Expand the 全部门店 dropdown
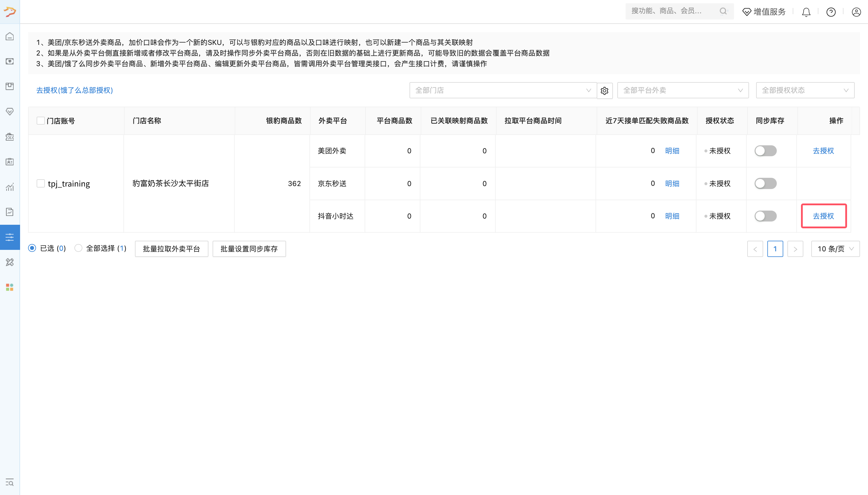Screen dimensions: 868x495 pos(503,90)
